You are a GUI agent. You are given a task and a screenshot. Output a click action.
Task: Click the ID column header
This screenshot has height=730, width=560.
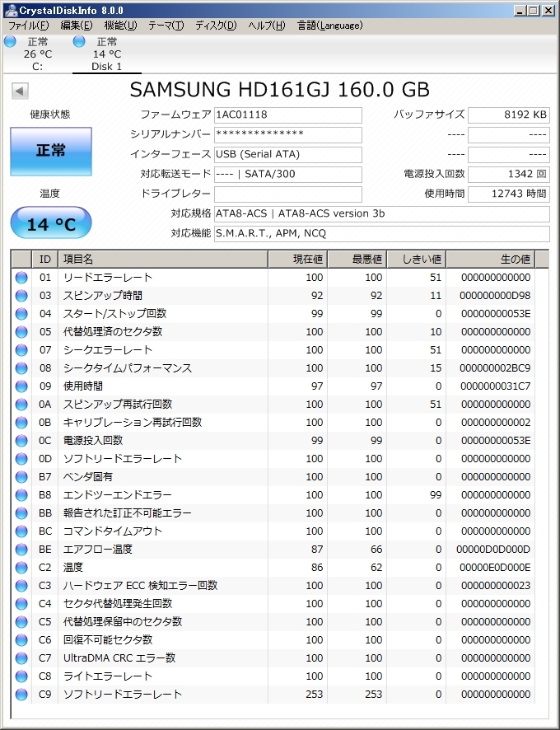coord(44,260)
